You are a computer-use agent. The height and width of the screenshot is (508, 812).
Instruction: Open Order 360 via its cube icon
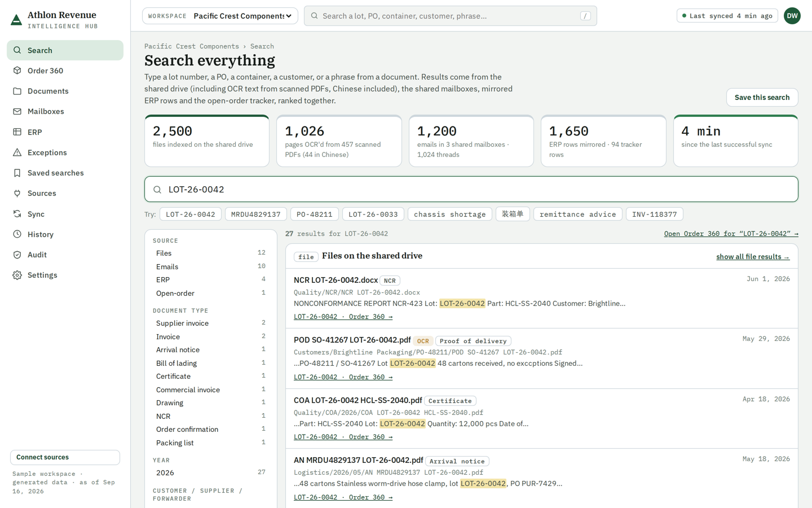(x=17, y=71)
